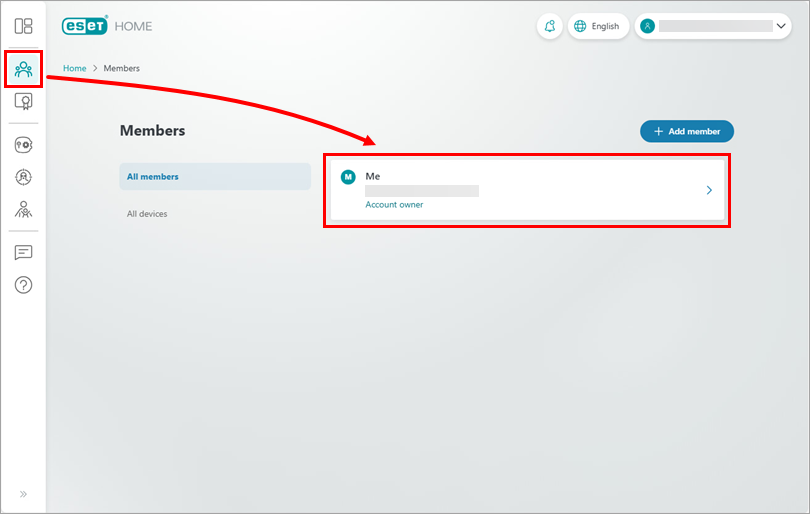Viewport: 810px width, 514px height.
Task: Open the identity protection sidebar icon
Action: [23, 177]
